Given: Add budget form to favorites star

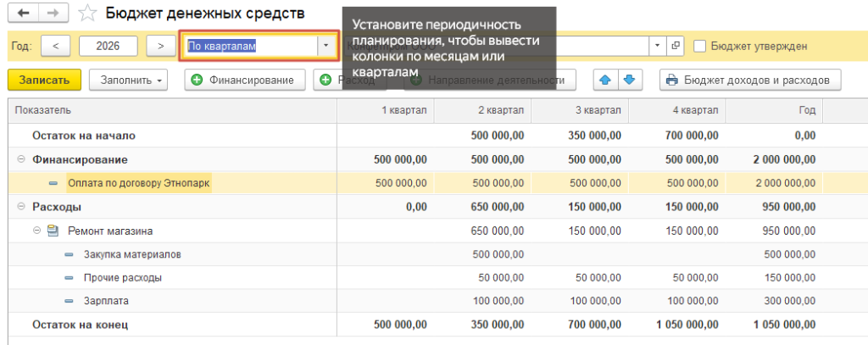Looking at the screenshot, I should click(87, 14).
